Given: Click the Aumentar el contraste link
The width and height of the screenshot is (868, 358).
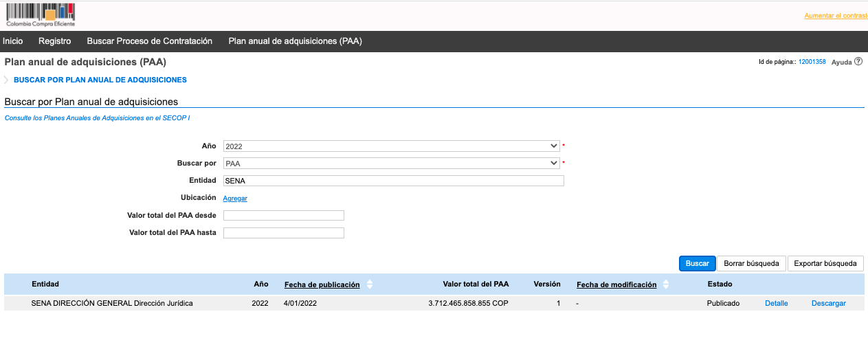Looking at the screenshot, I should (836, 15).
